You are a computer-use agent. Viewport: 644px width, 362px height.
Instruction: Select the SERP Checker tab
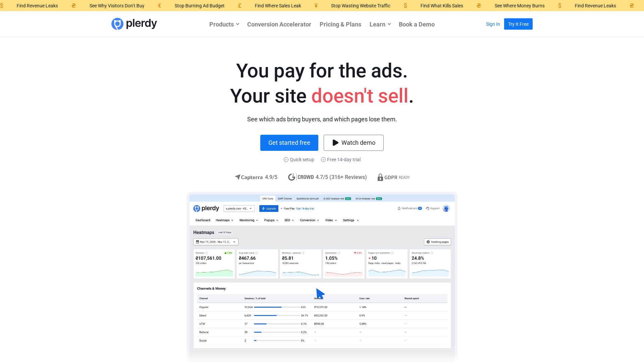point(285,199)
